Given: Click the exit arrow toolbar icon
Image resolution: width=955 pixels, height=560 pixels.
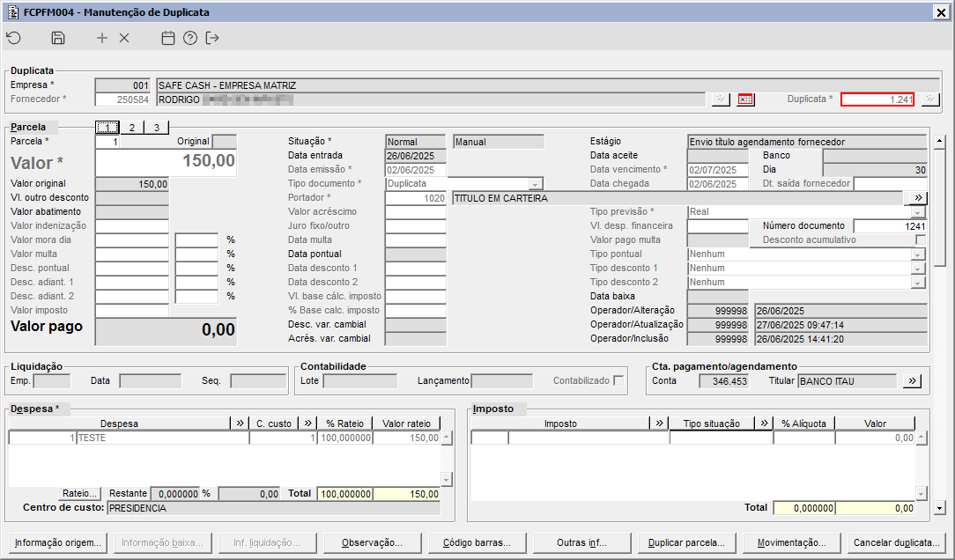Looking at the screenshot, I should tap(212, 38).
